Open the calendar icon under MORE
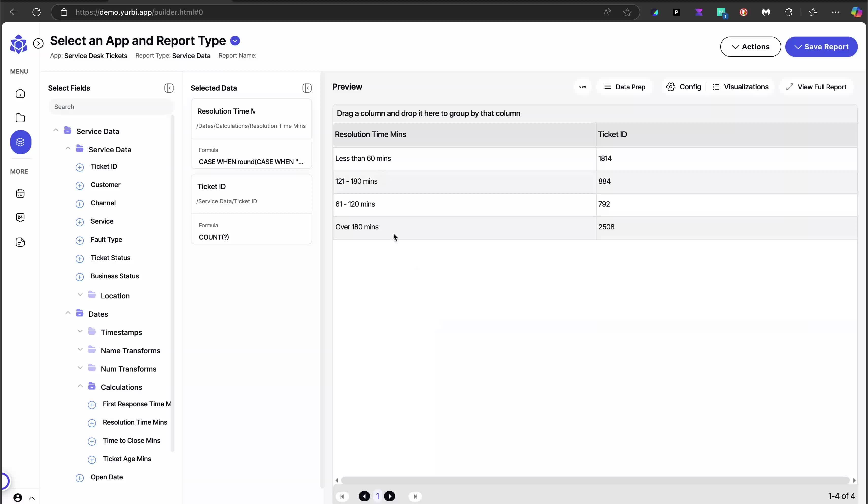Viewport: 868px width, 504px height. 20,194
